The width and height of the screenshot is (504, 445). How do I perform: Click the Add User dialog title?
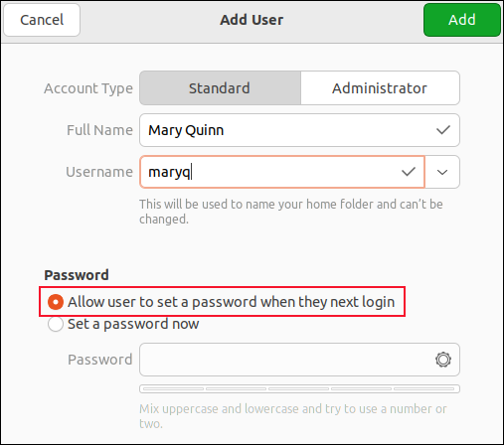252,20
